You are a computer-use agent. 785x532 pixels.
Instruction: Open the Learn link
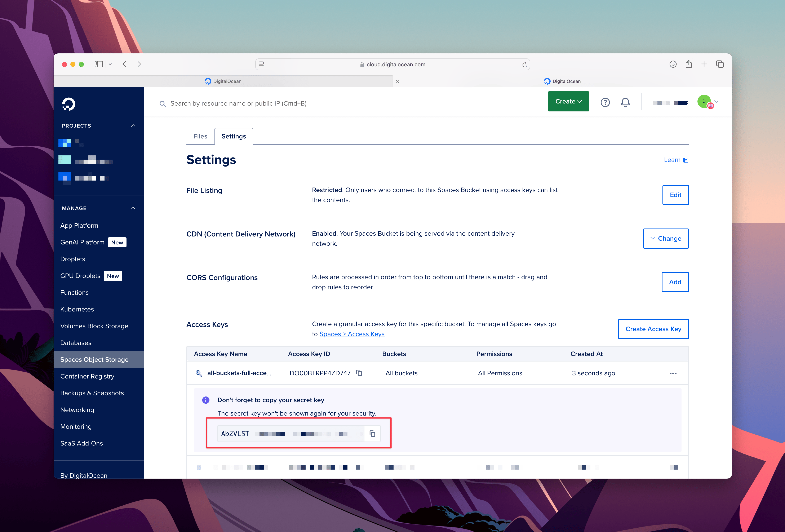(676, 160)
